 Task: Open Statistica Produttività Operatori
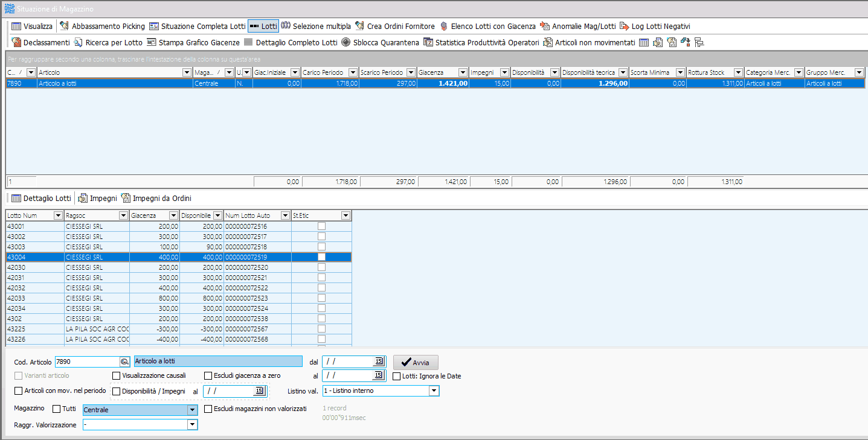pos(481,43)
